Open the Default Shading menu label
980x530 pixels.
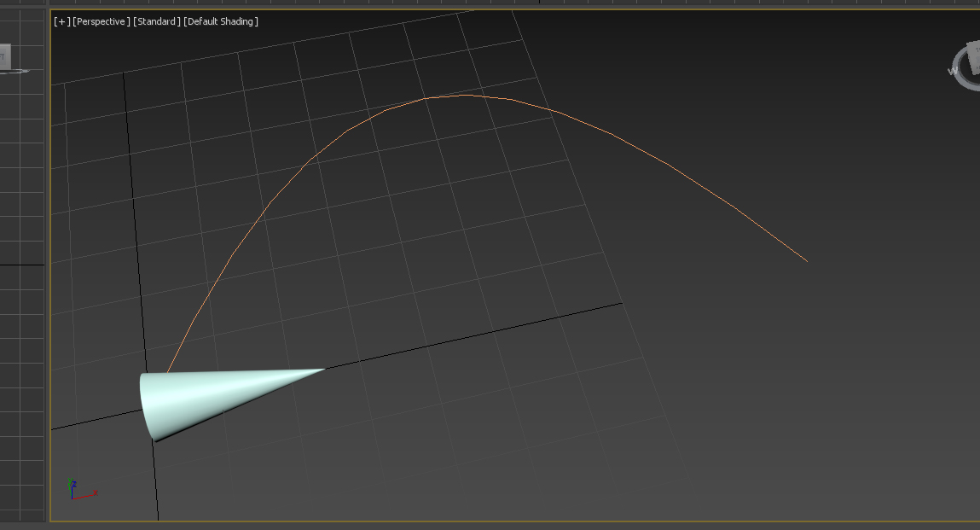[x=221, y=21]
